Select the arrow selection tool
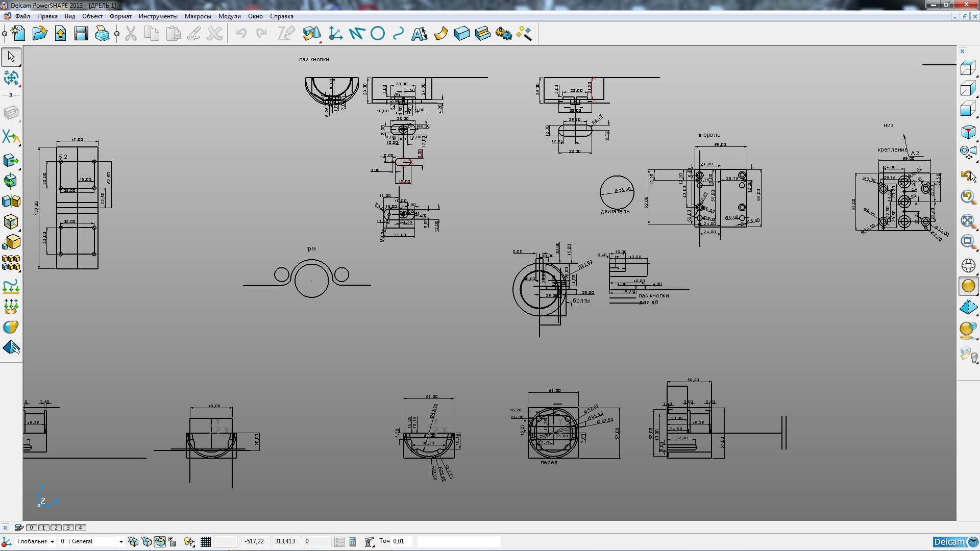The width and height of the screenshot is (980, 551). coord(11,57)
